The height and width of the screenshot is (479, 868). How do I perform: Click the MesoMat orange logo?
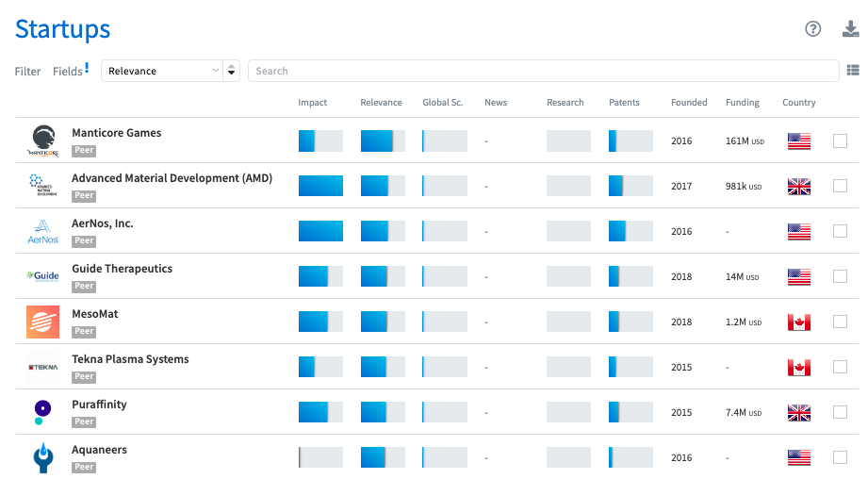[x=43, y=322]
